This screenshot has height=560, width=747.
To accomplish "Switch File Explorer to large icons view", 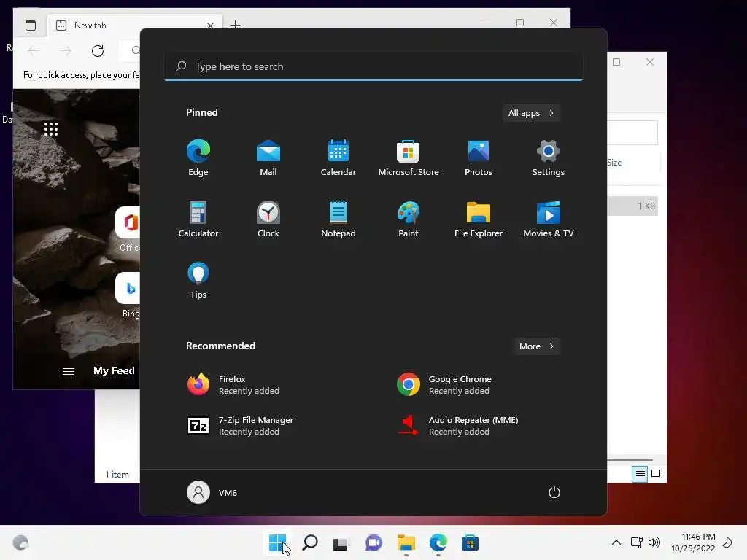I will [x=656, y=474].
